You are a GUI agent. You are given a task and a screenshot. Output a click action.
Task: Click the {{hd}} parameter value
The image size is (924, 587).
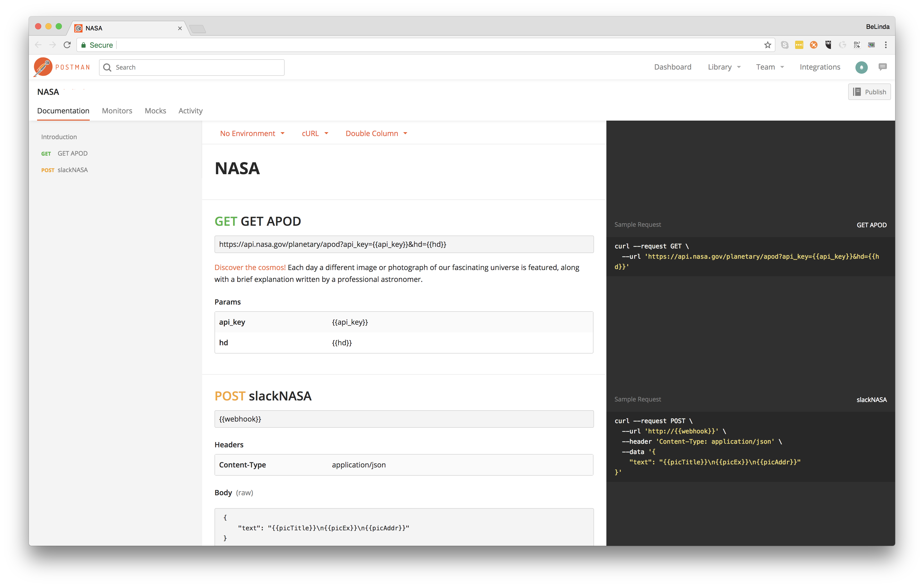click(x=342, y=343)
